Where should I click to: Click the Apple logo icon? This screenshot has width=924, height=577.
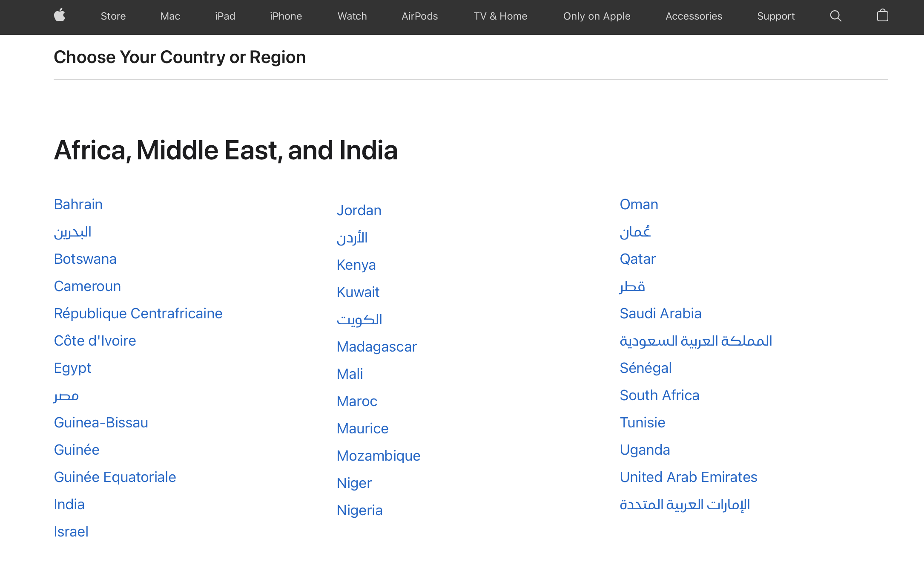[x=60, y=16]
